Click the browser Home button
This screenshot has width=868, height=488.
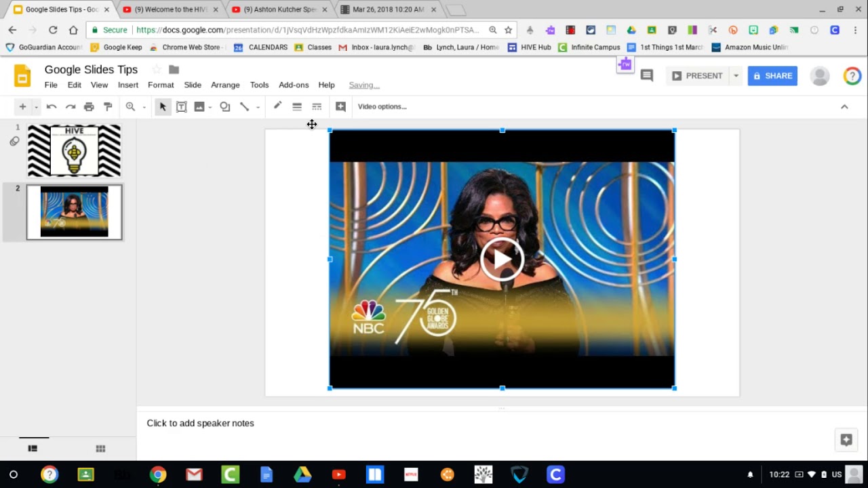(73, 30)
